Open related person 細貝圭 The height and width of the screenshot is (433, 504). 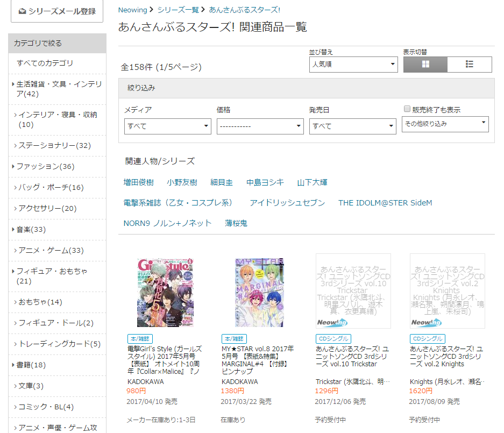pyautogui.click(x=222, y=182)
